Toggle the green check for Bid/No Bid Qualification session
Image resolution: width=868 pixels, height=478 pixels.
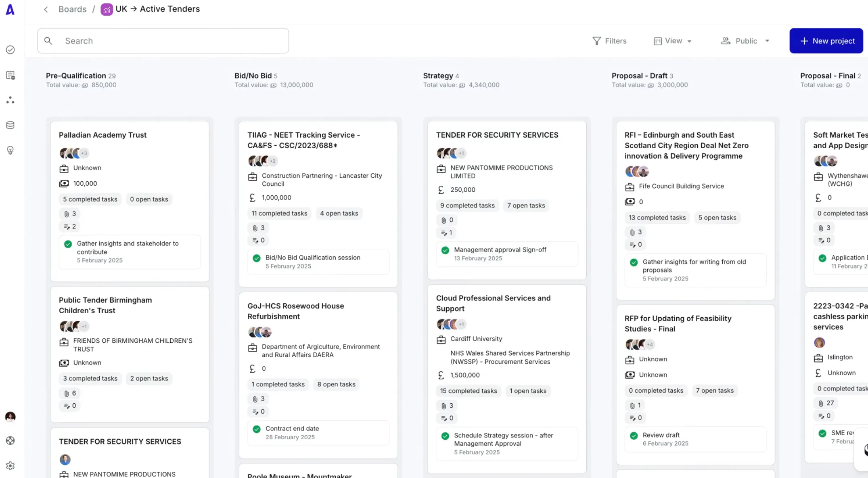[x=257, y=258]
